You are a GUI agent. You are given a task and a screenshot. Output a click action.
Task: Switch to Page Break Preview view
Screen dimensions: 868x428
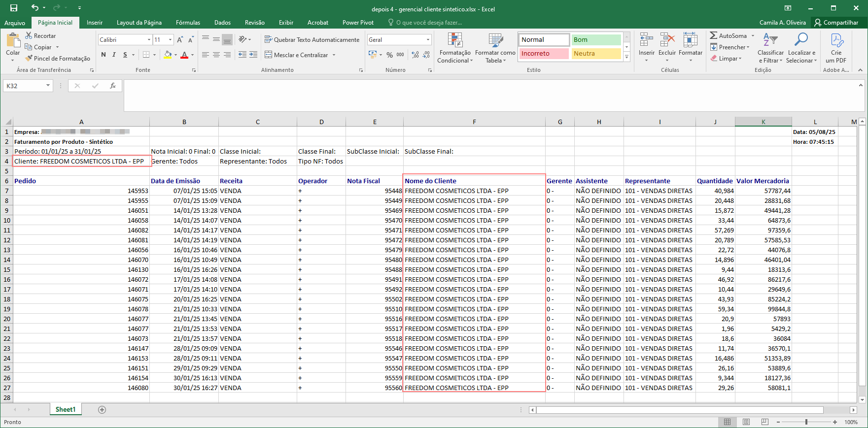(x=764, y=422)
